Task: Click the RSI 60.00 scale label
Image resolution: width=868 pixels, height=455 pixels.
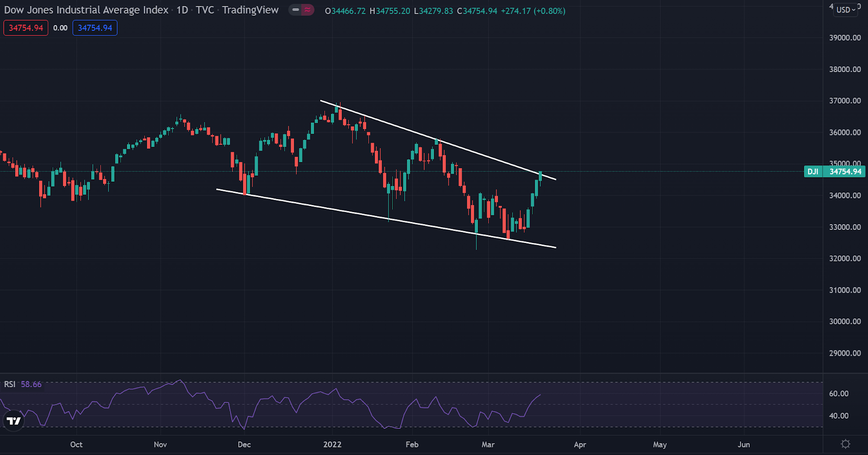Action: pos(839,394)
